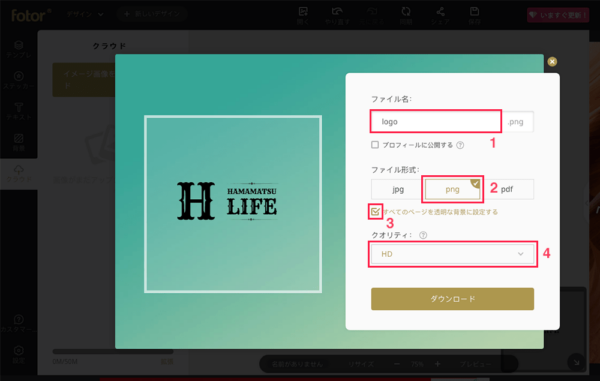
Task: Click the 保存 save icon in toolbar
Action: tap(474, 15)
